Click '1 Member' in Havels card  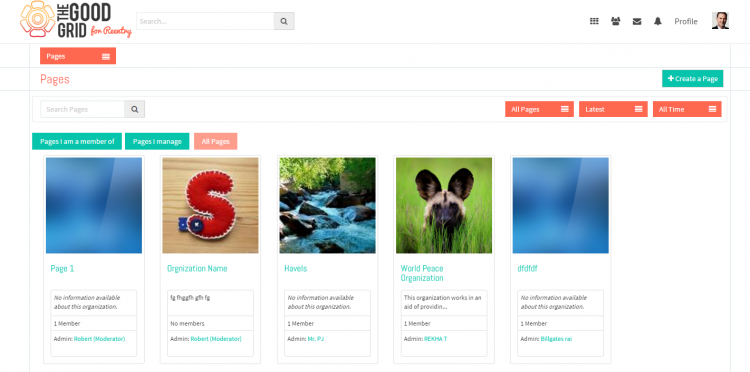[x=300, y=323]
